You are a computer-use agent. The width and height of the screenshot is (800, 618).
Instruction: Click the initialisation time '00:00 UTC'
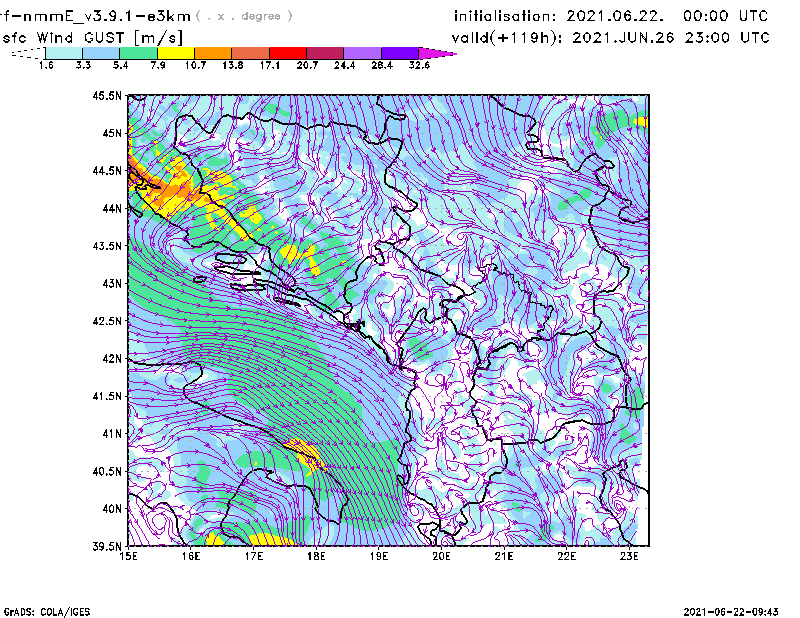click(726, 16)
